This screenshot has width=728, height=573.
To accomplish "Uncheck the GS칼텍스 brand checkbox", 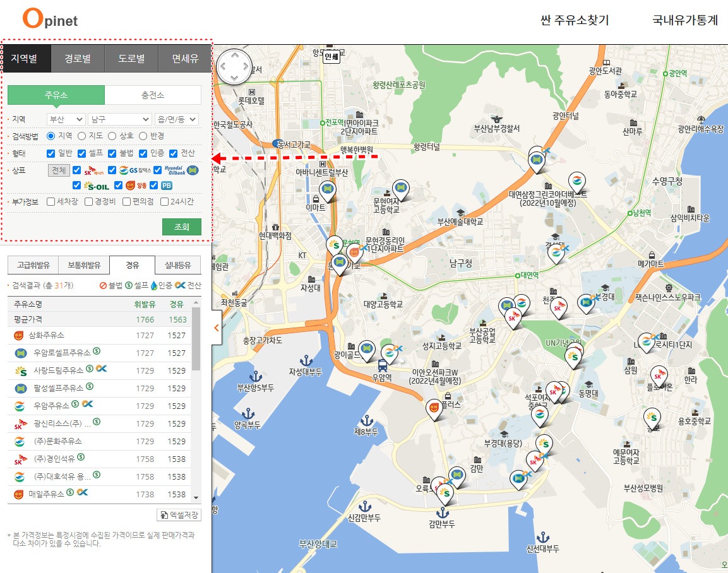I will [x=112, y=170].
